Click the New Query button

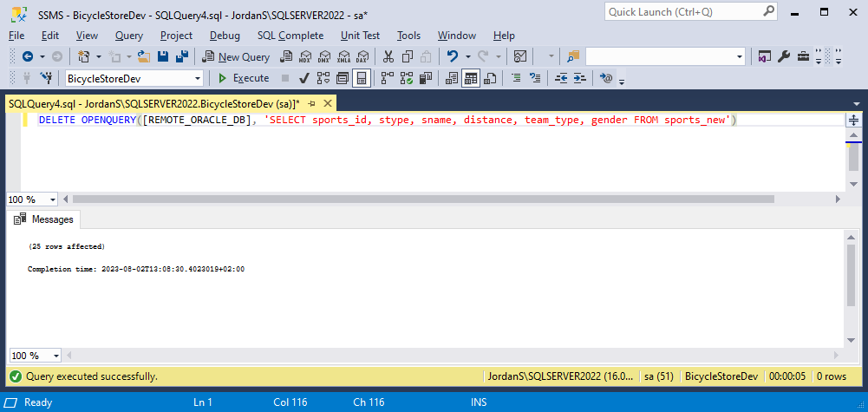[236, 56]
